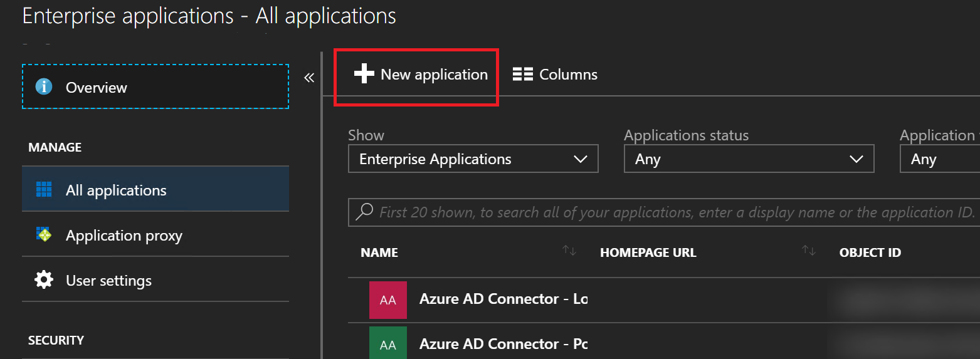This screenshot has height=359, width=980.
Task: Click the OBJECT ID column header
Action: [870, 253]
